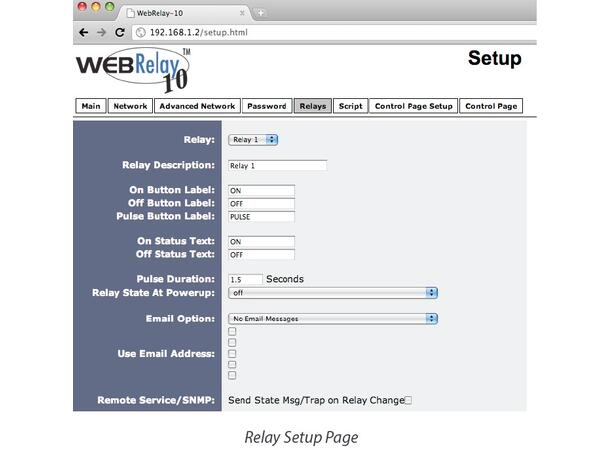The height and width of the screenshot is (450, 610).
Task: Click the green maximize window button
Action: tap(110, 7)
